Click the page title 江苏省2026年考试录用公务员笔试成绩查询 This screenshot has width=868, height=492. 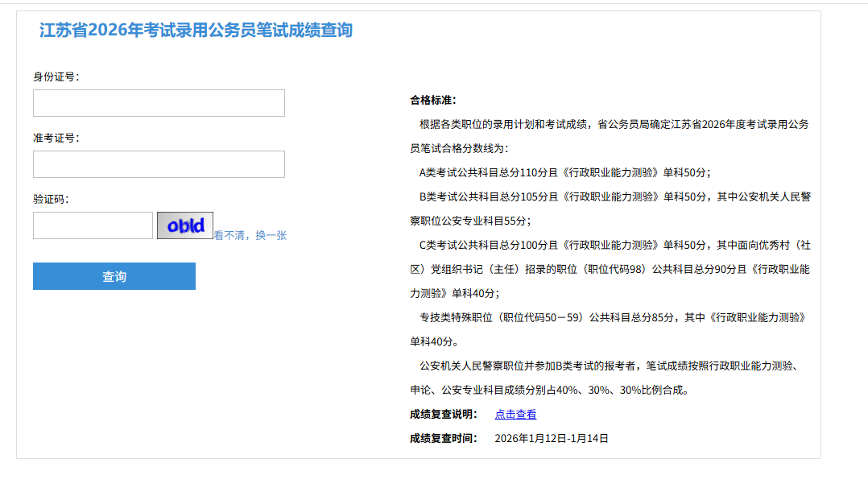point(196,31)
